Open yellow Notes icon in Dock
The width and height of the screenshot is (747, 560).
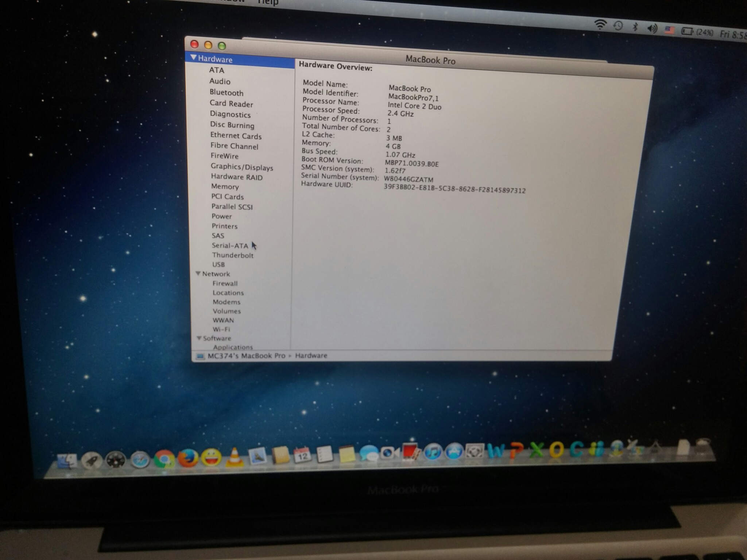point(347,454)
